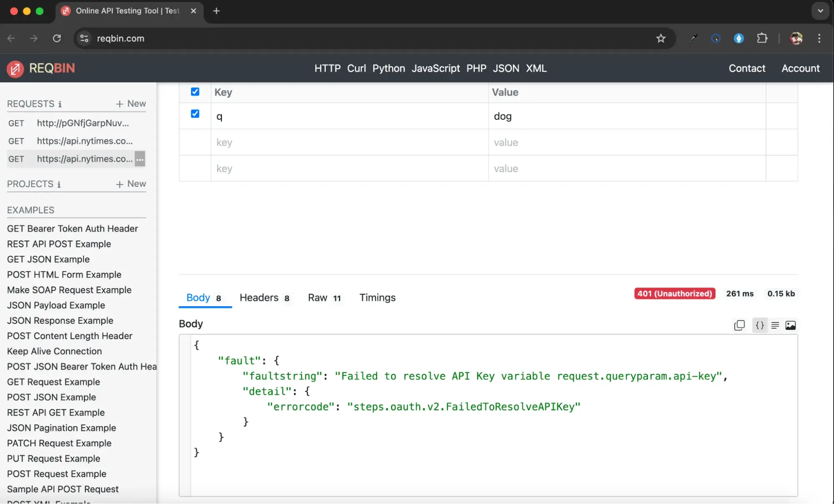Expand the tab search dropdown arrow
The height and width of the screenshot is (504, 834).
click(820, 11)
